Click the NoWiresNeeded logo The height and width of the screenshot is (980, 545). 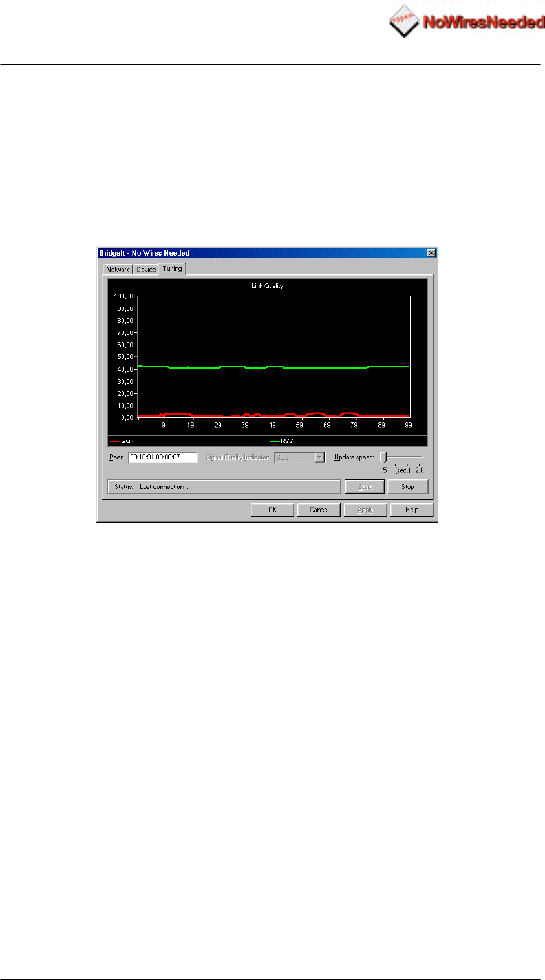coord(466,23)
